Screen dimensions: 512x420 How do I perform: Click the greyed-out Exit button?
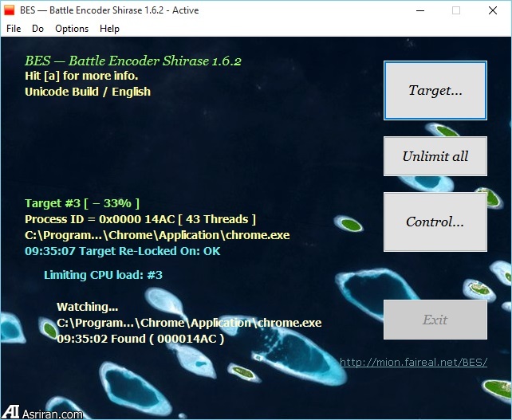435,320
